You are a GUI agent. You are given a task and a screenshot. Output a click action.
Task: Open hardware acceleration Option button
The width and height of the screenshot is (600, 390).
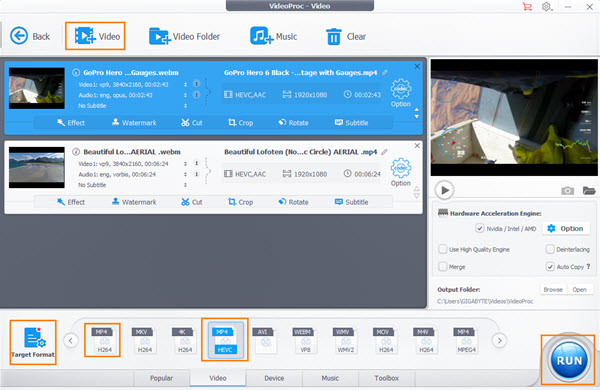tap(565, 228)
